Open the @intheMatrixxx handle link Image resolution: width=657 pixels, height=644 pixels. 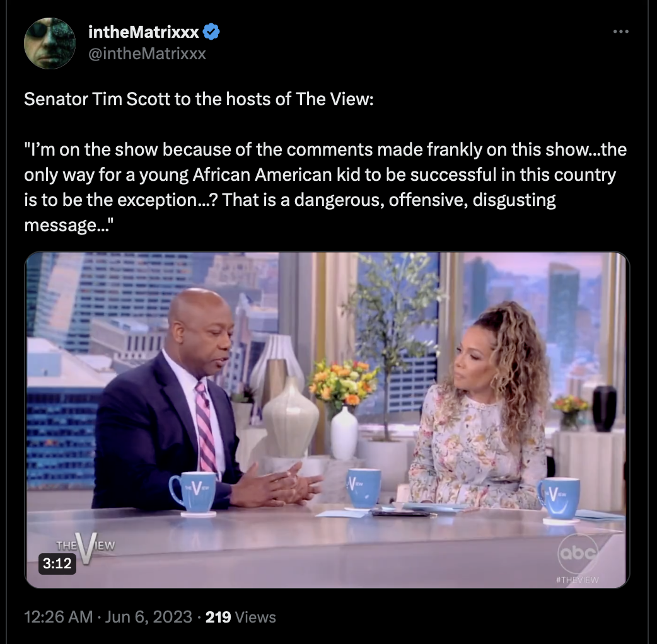147,54
